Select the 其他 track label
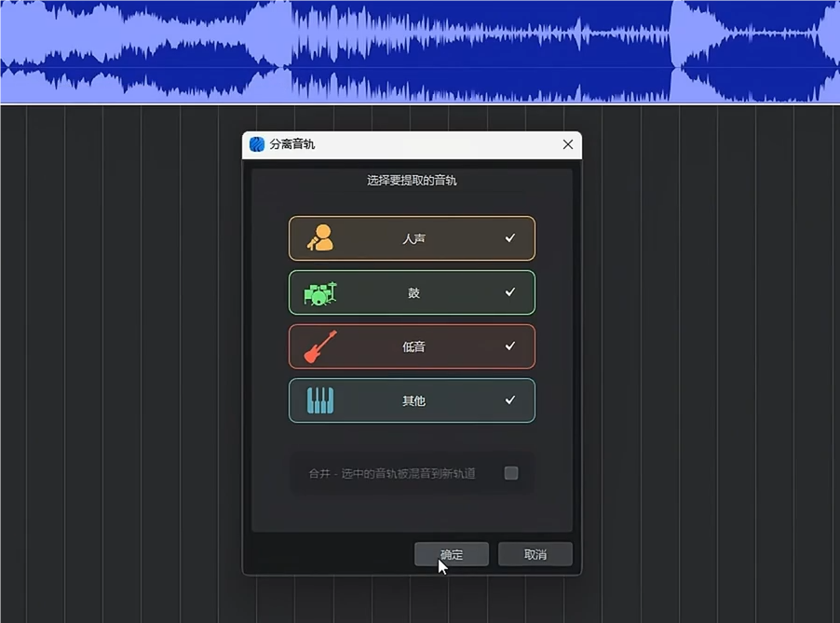The height and width of the screenshot is (623, 840). pos(413,401)
